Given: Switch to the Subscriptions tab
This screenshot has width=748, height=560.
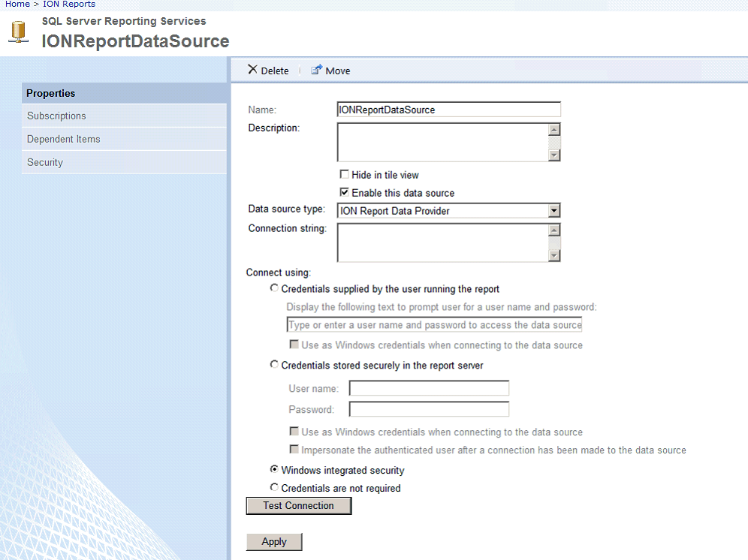Looking at the screenshot, I should [x=124, y=116].
